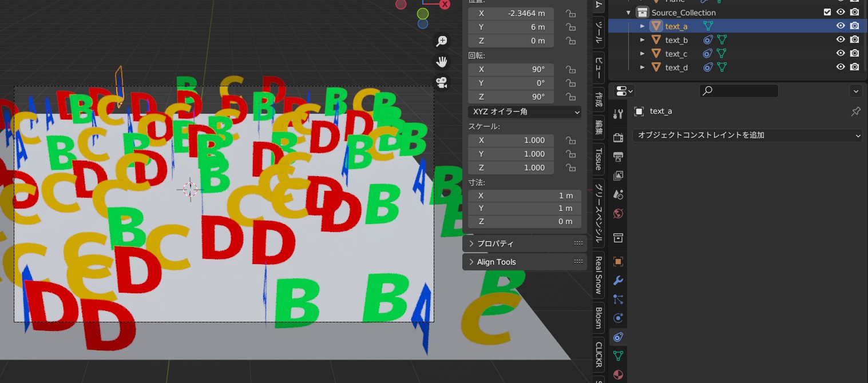Open World properties globe icon
Screen dimensions: 868x383
(619, 213)
